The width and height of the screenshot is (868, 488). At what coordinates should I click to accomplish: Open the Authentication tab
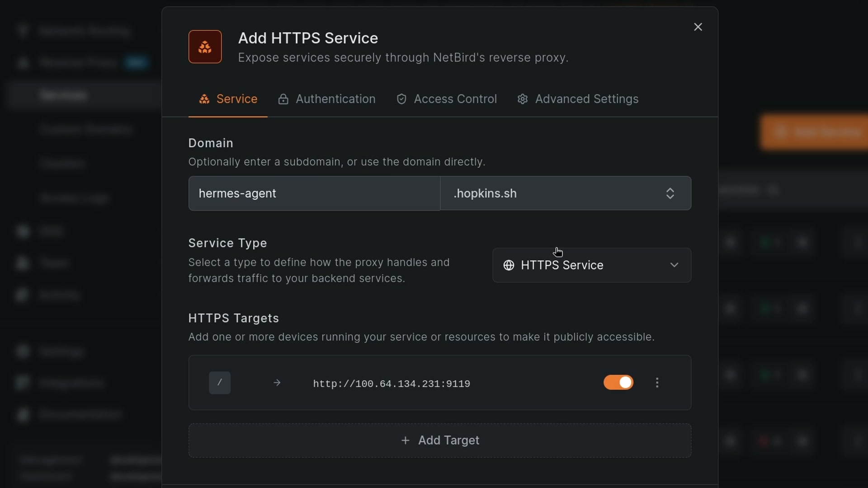pyautogui.click(x=326, y=99)
